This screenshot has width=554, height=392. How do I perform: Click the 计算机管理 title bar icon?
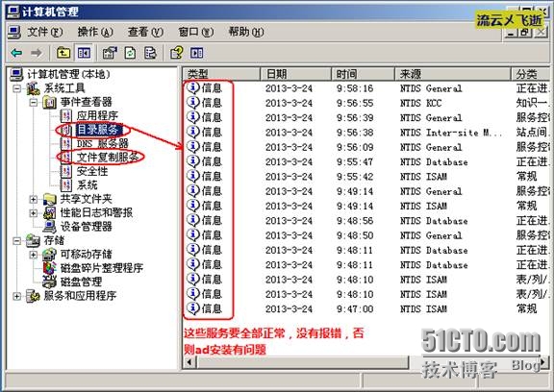13,12
